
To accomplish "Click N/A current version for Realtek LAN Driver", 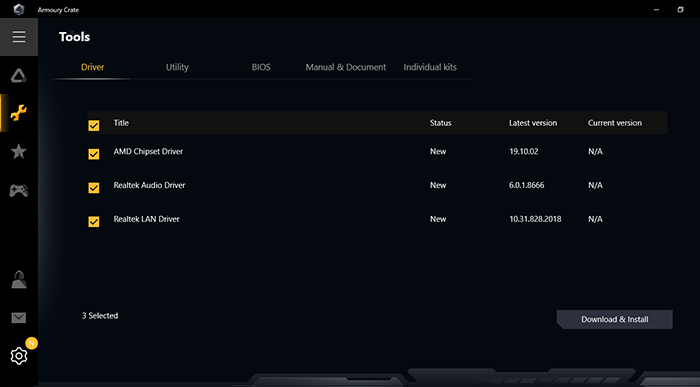I will [x=595, y=219].
